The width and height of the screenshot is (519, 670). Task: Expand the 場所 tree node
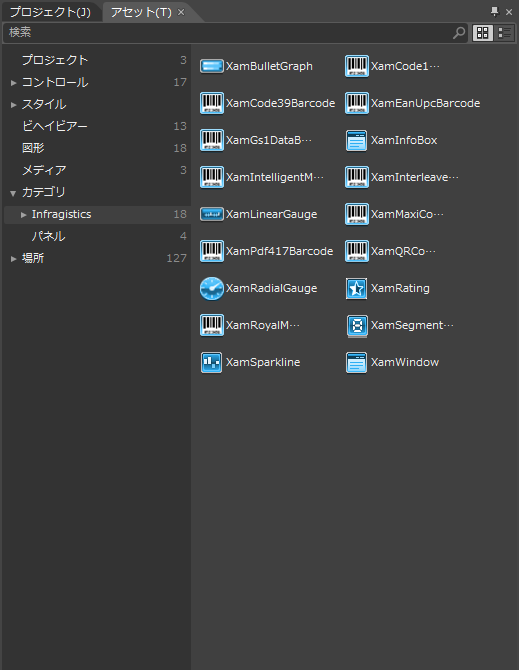click(14, 259)
